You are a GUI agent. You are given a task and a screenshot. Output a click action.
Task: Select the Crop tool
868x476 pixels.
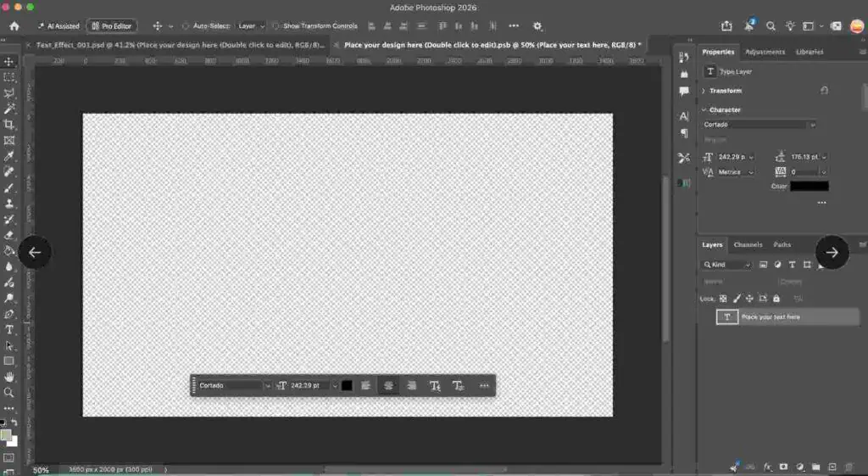8,125
